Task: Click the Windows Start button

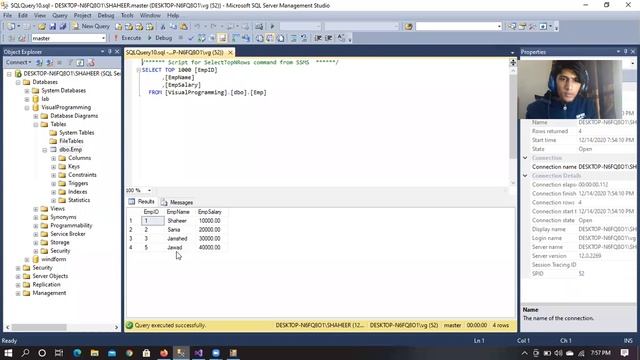Action: (x=8, y=353)
